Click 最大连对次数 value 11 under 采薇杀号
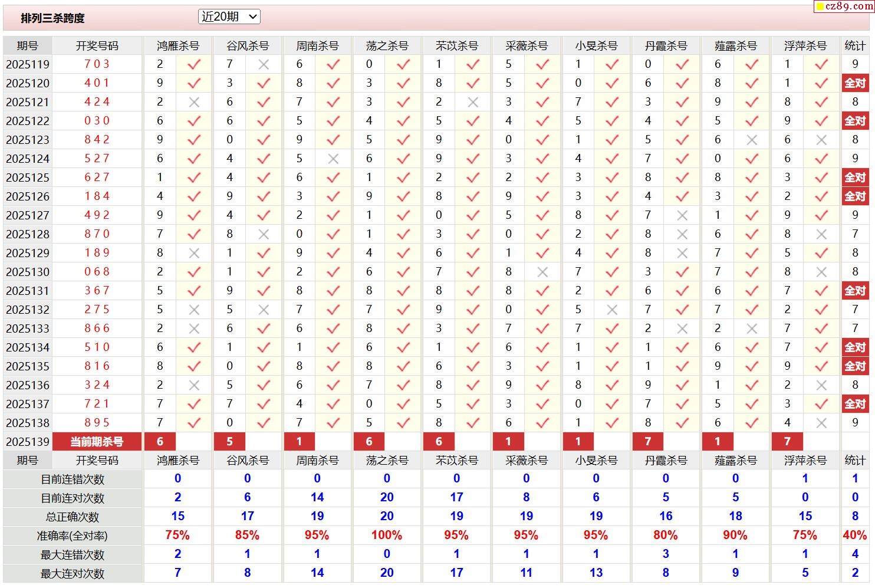The image size is (875, 588). click(527, 573)
